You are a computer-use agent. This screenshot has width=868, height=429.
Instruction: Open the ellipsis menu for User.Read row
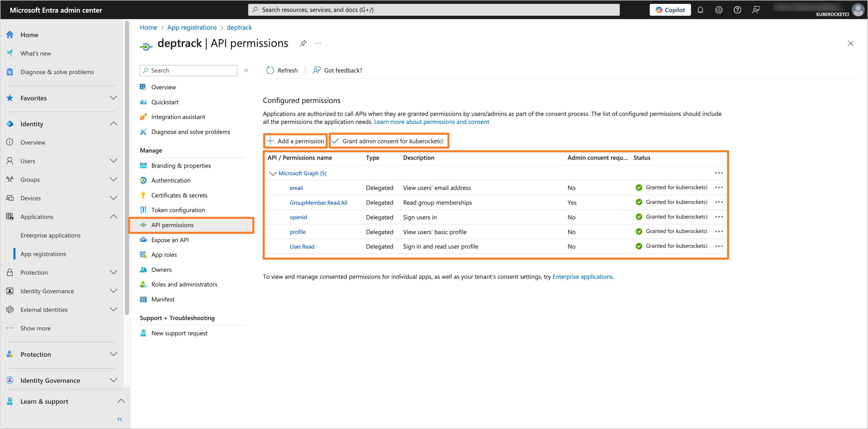[719, 246]
